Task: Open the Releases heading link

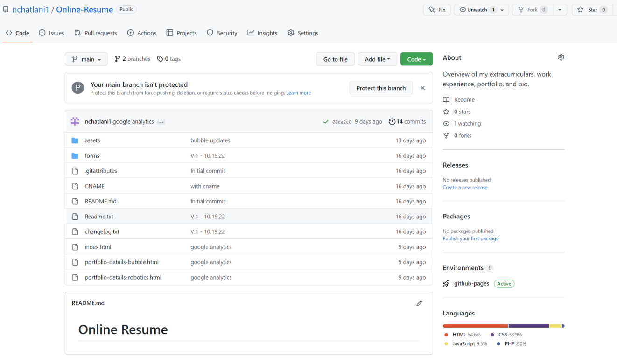Action: (x=456, y=165)
